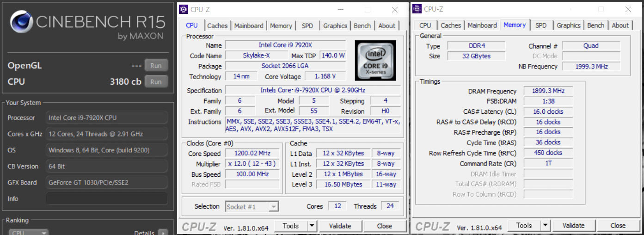The height and width of the screenshot is (235, 644).
Task: Click the core speed '1200.02 MHz' value
Action: [252, 154]
